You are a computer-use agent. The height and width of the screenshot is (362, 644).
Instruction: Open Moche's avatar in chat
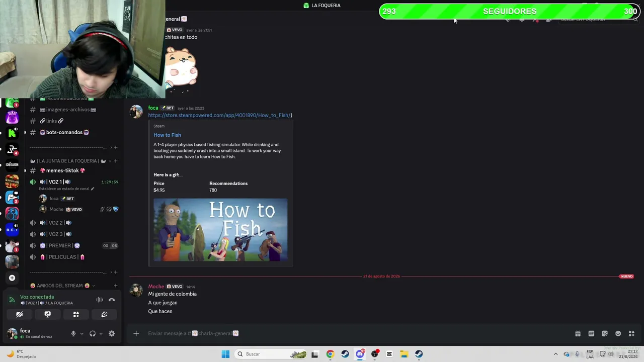pyautogui.click(x=136, y=290)
